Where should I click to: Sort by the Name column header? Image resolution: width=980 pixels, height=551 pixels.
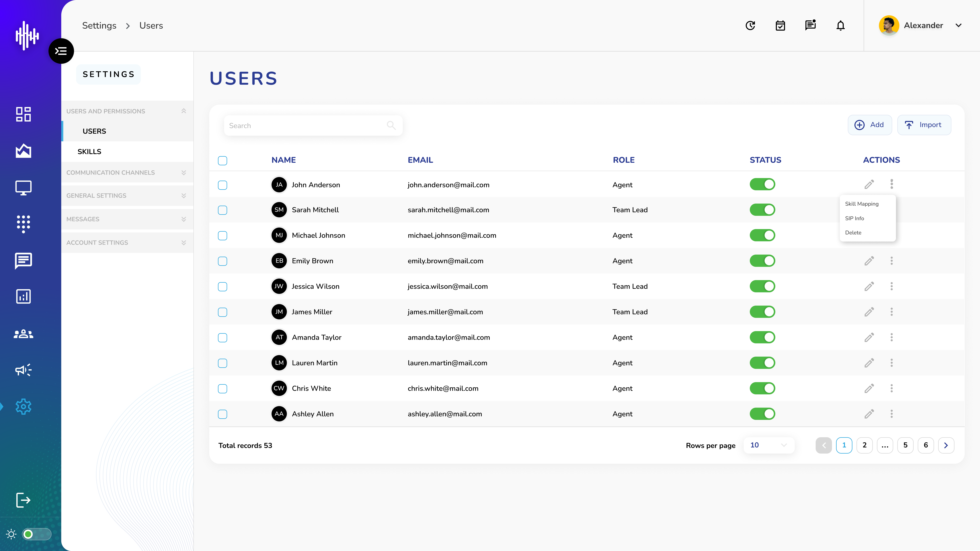click(283, 160)
